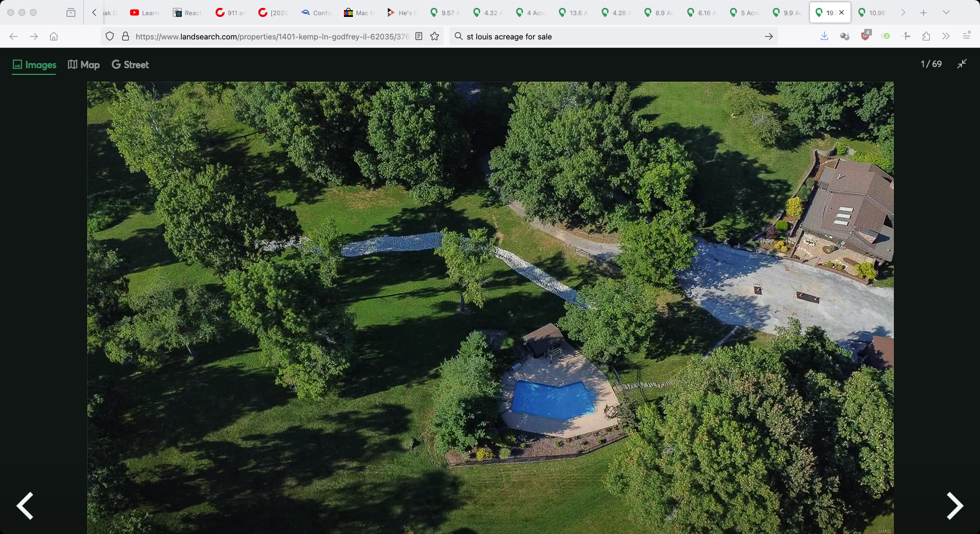The width and height of the screenshot is (980, 534).
Task: Open the browser home page
Action: (x=54, y=36)
